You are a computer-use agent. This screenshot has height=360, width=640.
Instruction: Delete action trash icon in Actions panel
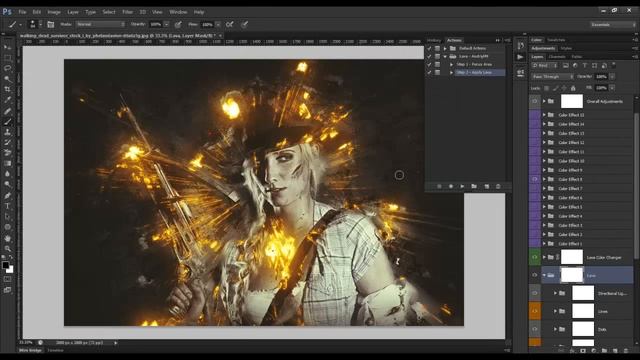point(498,186)
